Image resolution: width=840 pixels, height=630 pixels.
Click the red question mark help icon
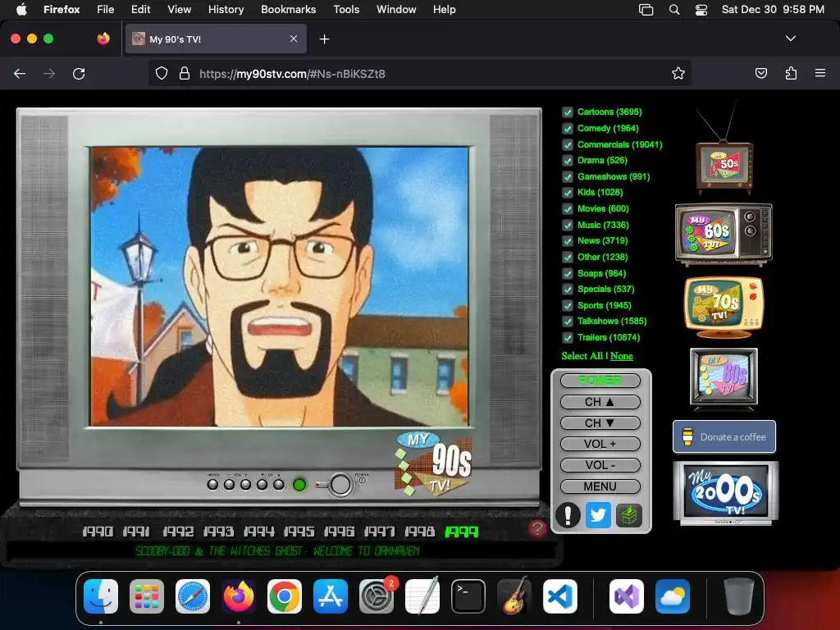(x=537, y=529)
